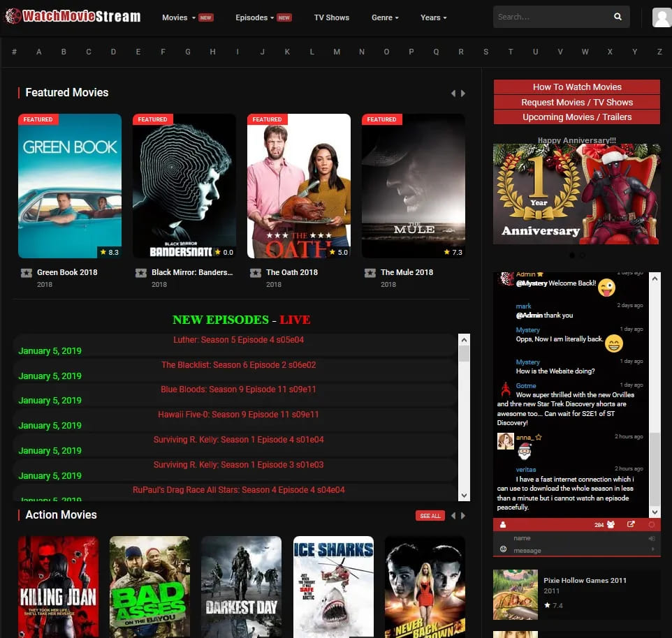The image size is (672, 638).
Task: Click SEE ALL for Action Movies
Action: click(x=430, y=515)
